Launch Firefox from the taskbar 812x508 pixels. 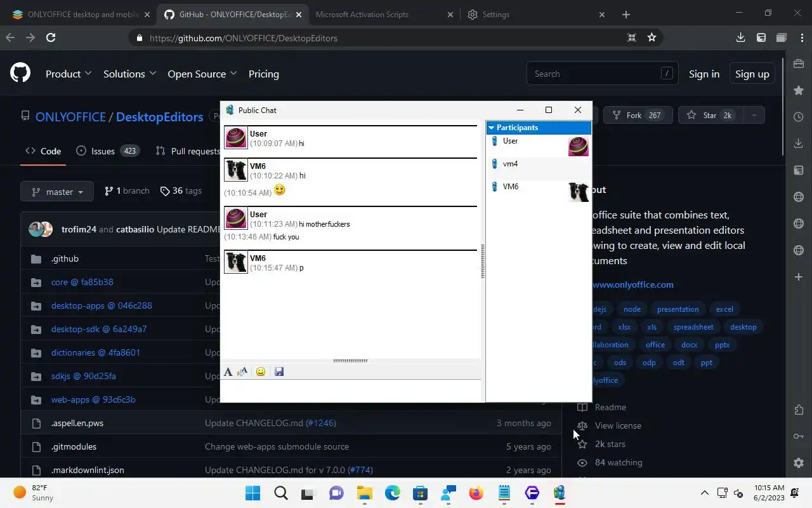(476, 493)
